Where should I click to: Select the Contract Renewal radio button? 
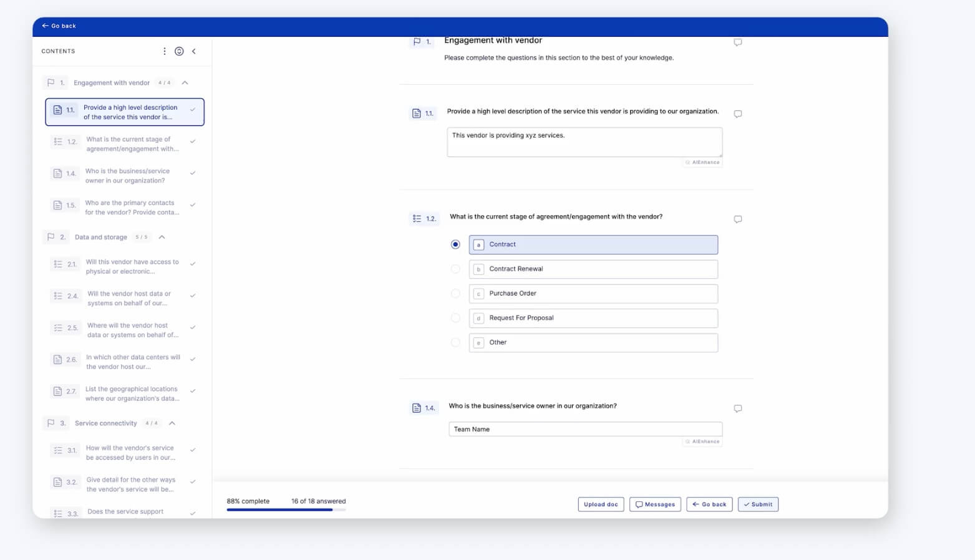click(455, 269)
